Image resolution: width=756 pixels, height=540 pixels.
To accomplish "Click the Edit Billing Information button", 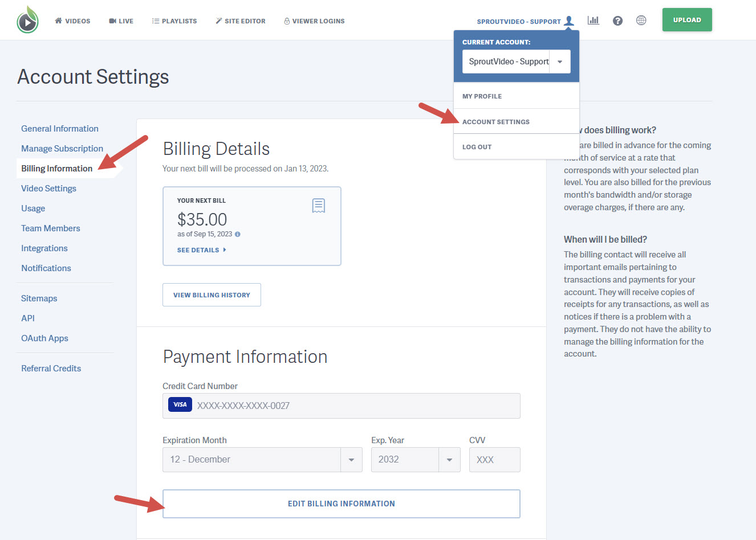I will coord(341,504).
